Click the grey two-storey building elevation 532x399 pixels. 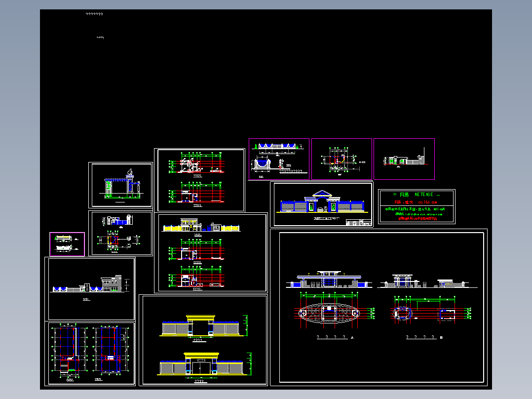point(91,284)
